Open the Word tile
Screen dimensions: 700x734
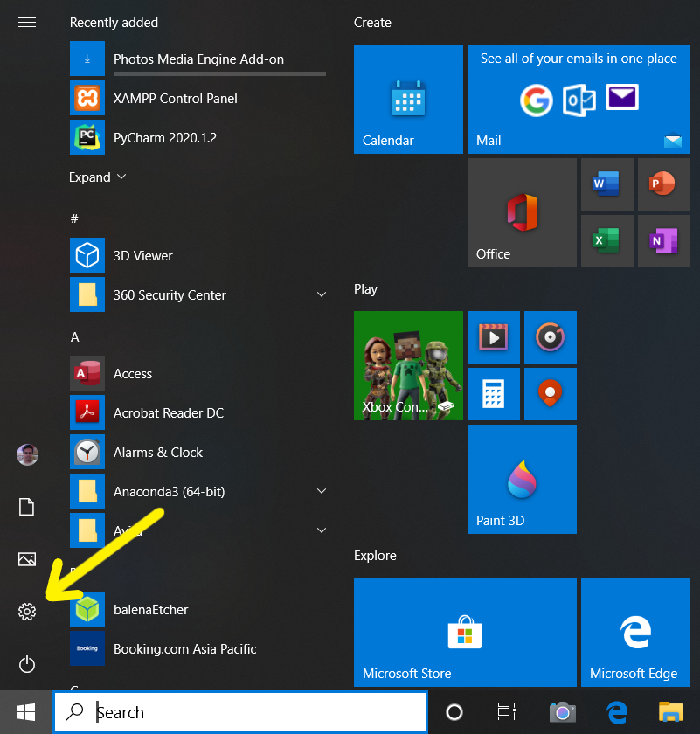click(606, 184)
